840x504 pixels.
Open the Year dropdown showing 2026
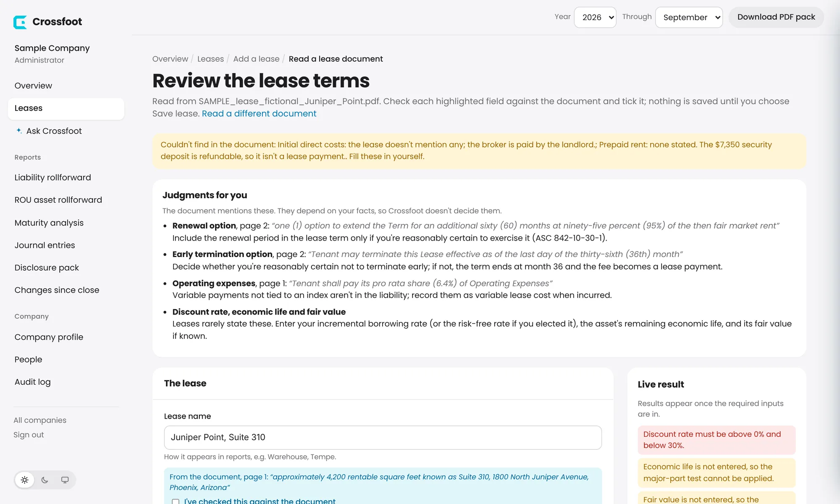point(595,17)
